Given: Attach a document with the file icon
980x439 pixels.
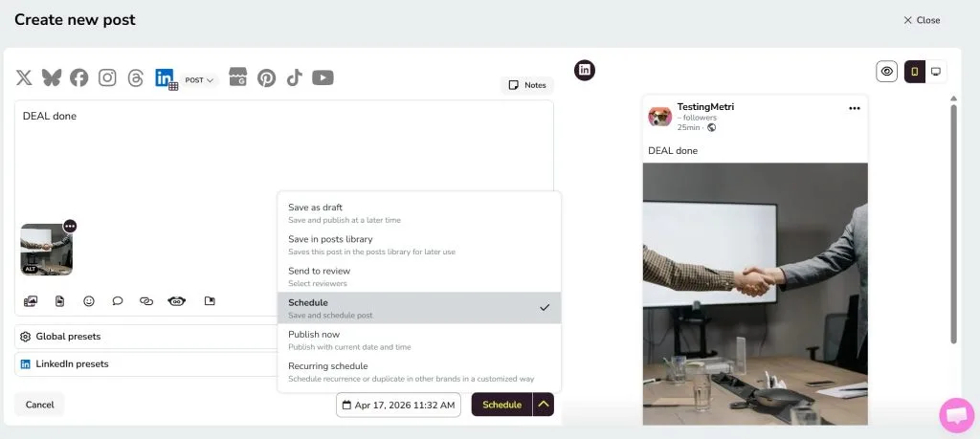Looking at the screenshot, I should tap(60, 301).
